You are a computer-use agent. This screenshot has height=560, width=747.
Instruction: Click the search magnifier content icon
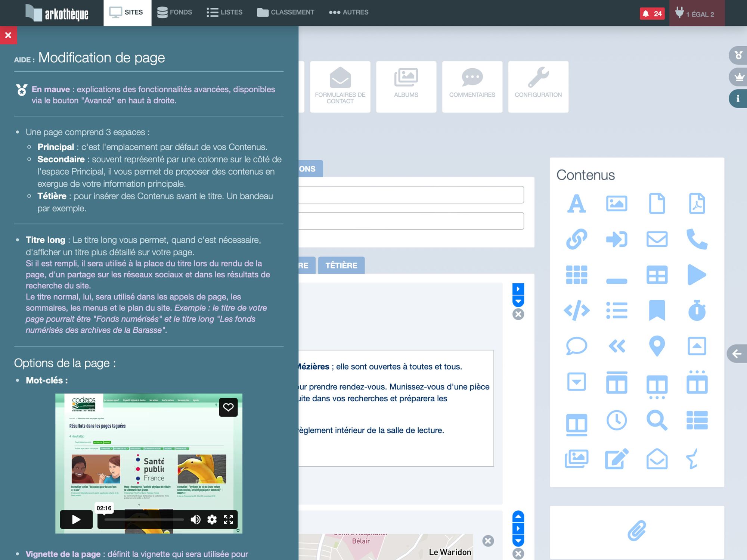[657, 420]
